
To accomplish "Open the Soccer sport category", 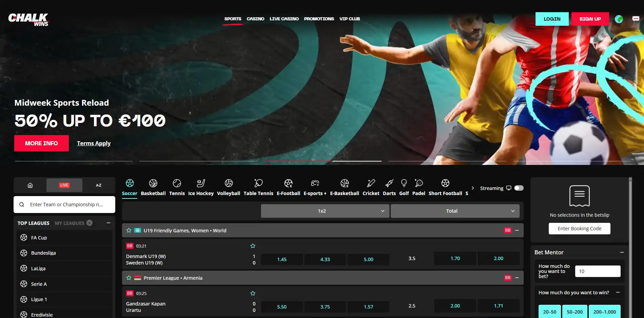I will point(129,188).
